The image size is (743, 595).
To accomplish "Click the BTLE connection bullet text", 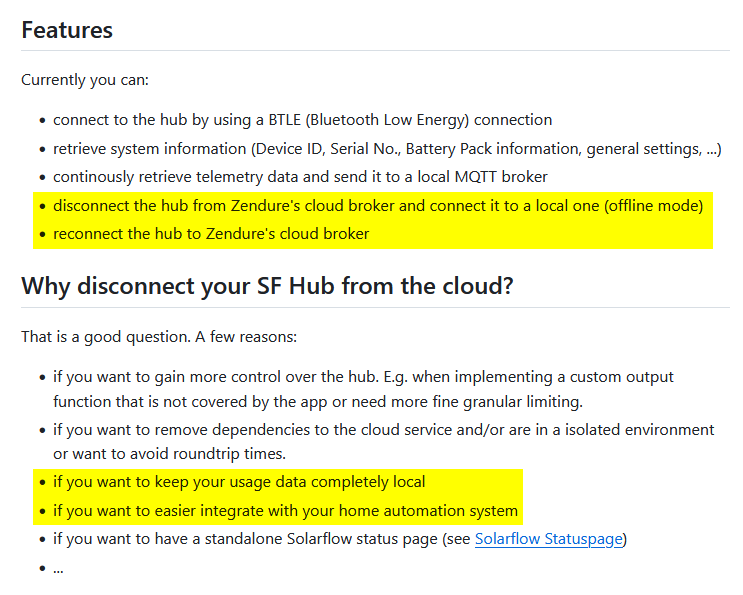I will [302, 120].
